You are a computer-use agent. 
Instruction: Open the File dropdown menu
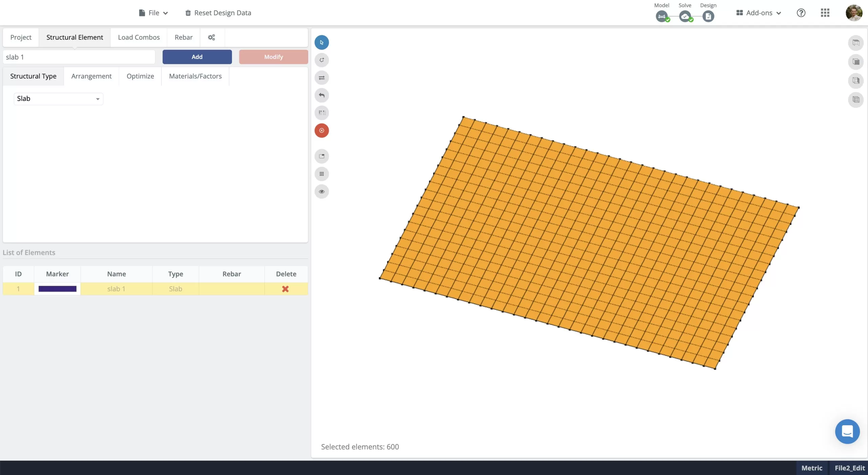click(154, 13)
